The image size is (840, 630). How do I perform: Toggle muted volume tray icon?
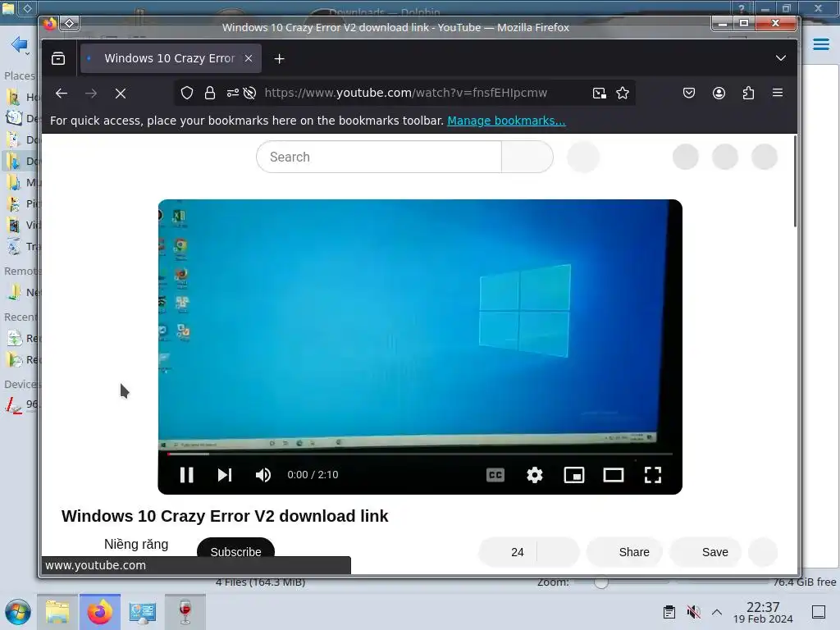[x=694, y=612]
